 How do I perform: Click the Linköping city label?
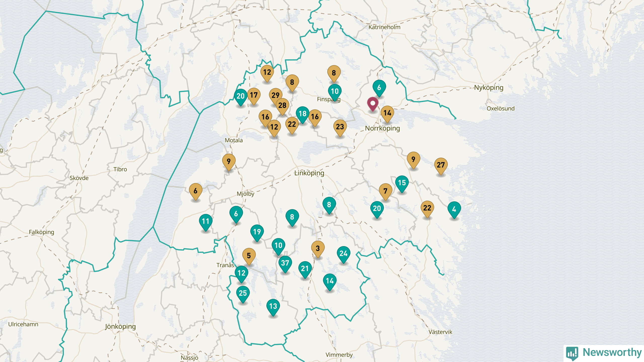[x=309, y=173]
